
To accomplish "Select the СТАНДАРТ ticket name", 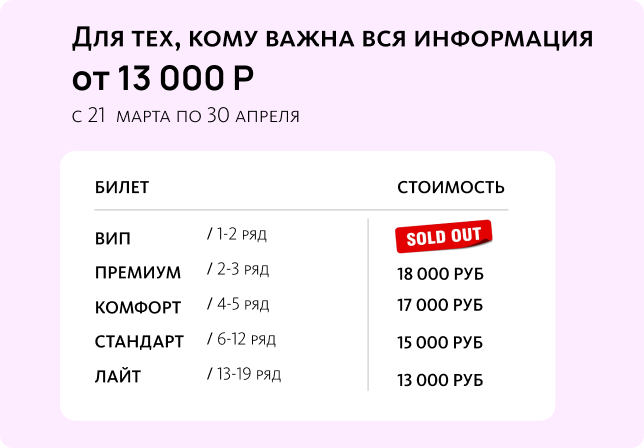I will (140, 342).
